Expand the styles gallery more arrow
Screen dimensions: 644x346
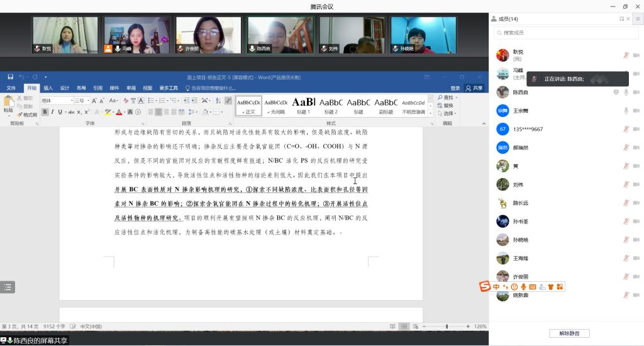tap(431, 114)
